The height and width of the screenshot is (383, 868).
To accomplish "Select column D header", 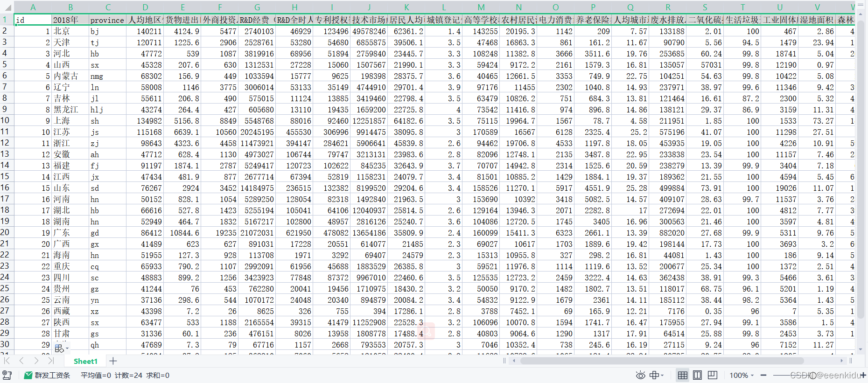I will click(x=145, y=7).
